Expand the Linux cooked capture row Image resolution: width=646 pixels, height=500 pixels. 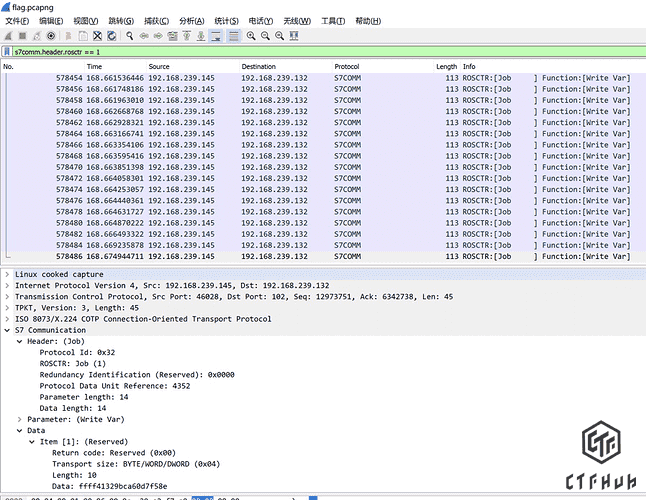8,274
